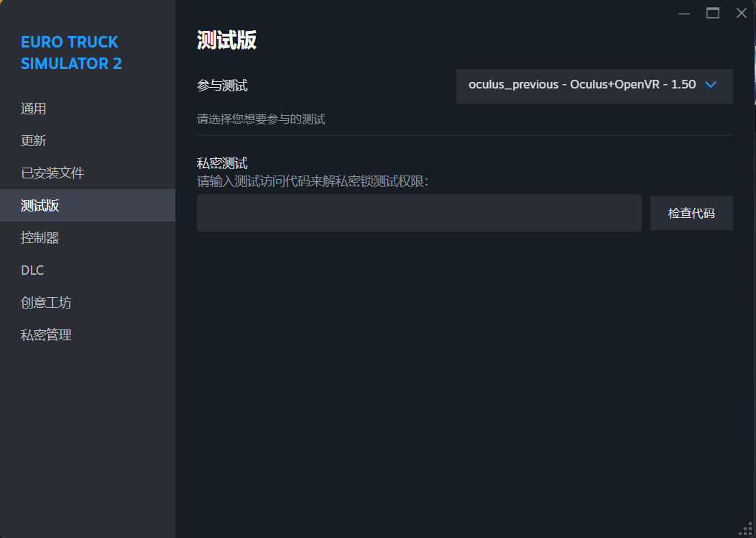Click the 检查代码 button
The image size is (756, 538).
tap(691, 213)
